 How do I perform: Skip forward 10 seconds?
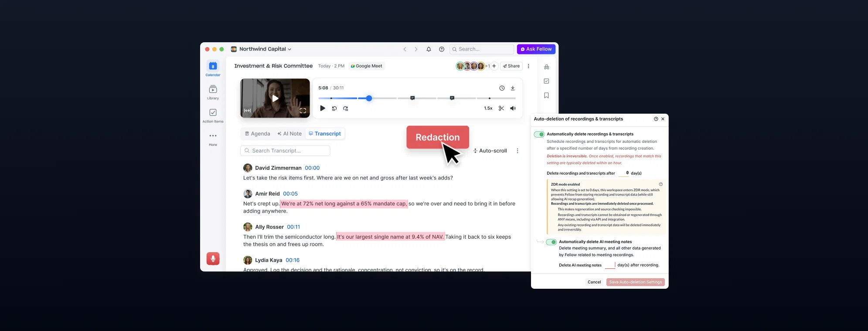[x=345, y=108]
